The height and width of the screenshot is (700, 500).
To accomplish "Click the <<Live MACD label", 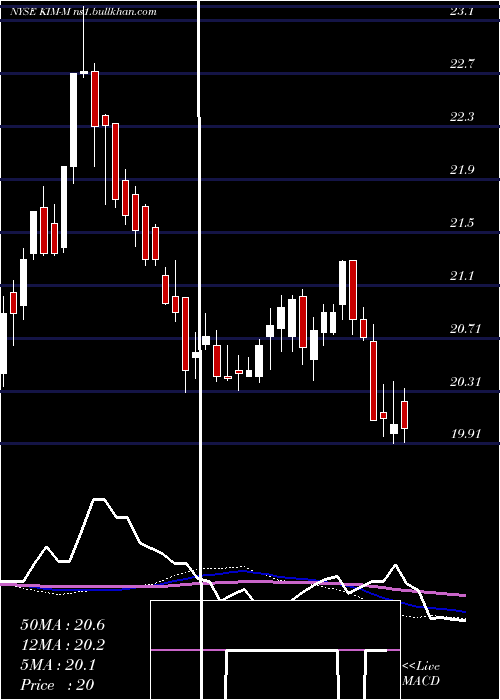I will [421, 673].
